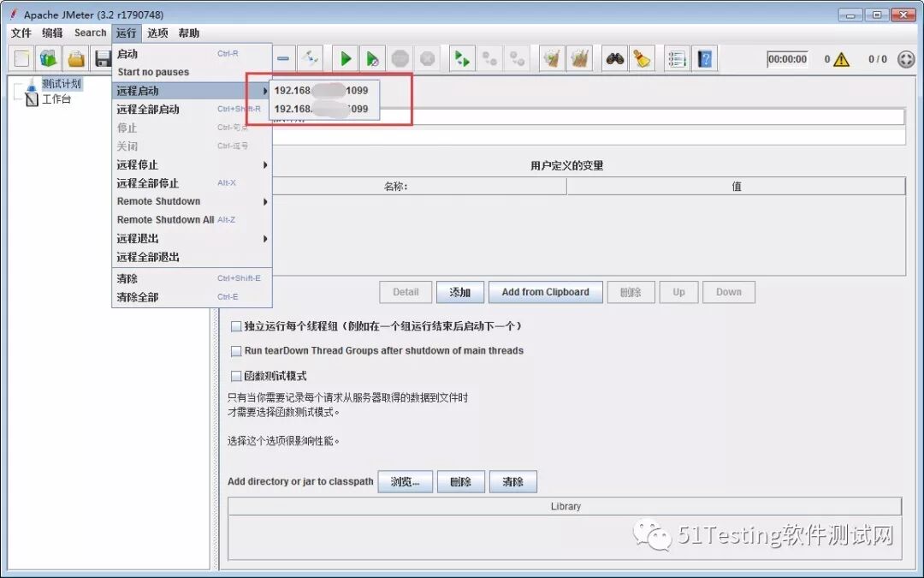Click the 测试计划 flask icon in tree
Image resolution: width=924 pixels, height=578 pixels.
click(32, 84)
